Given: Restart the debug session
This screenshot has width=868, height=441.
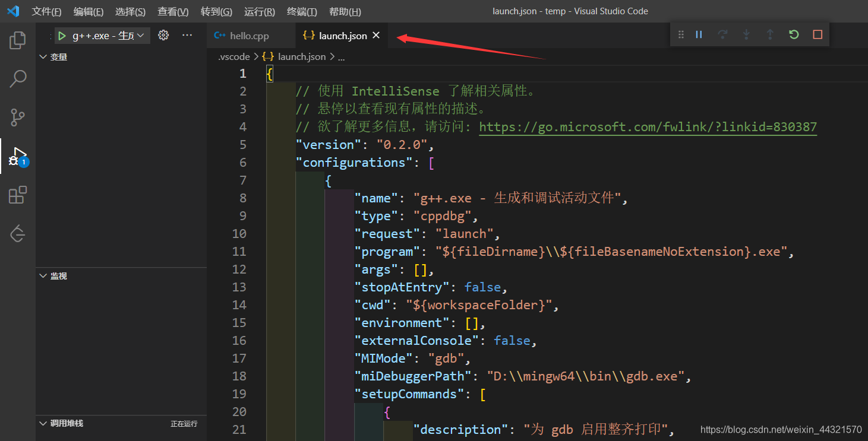Looking at the screenshot, I should click(794, 34).
